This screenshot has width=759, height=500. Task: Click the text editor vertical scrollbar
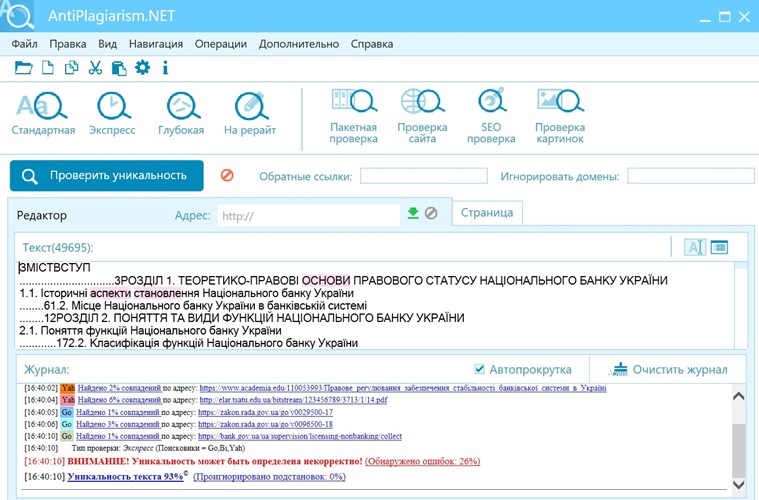(x=741, y=305)
